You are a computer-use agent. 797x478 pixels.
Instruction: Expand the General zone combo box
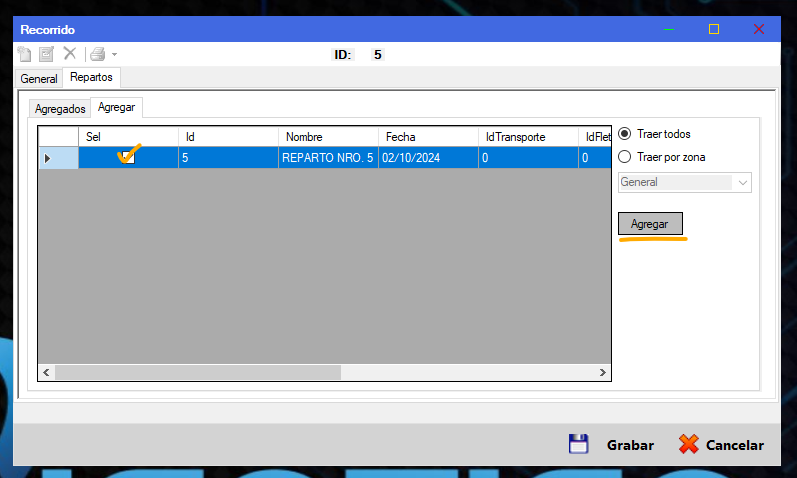point(742,183)
